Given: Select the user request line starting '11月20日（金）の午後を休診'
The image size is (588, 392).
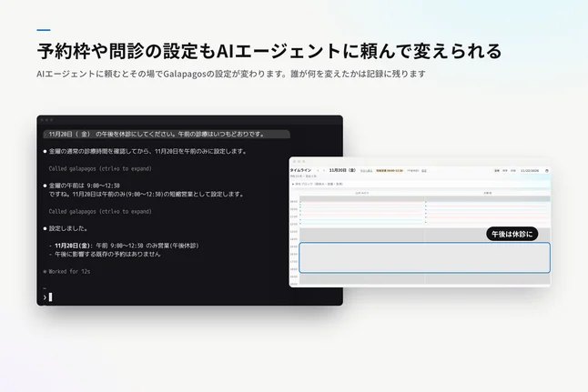Looking at the screenshot, I should point(167,134).
